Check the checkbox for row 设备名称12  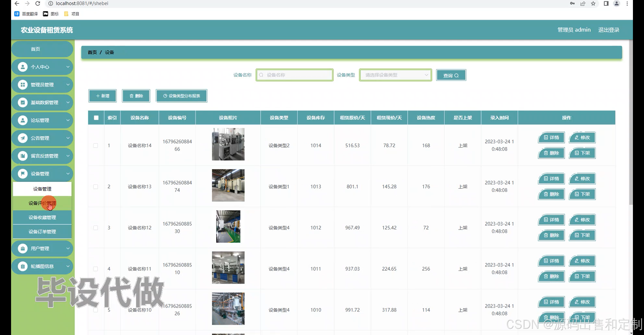[96, 228]
